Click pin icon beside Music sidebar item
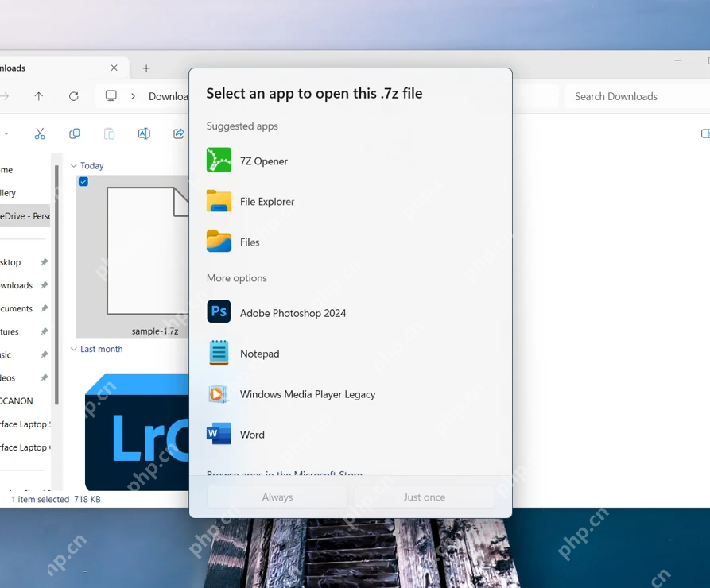Image resolution: width=710 pixels, height=588 pixels. 44,354
